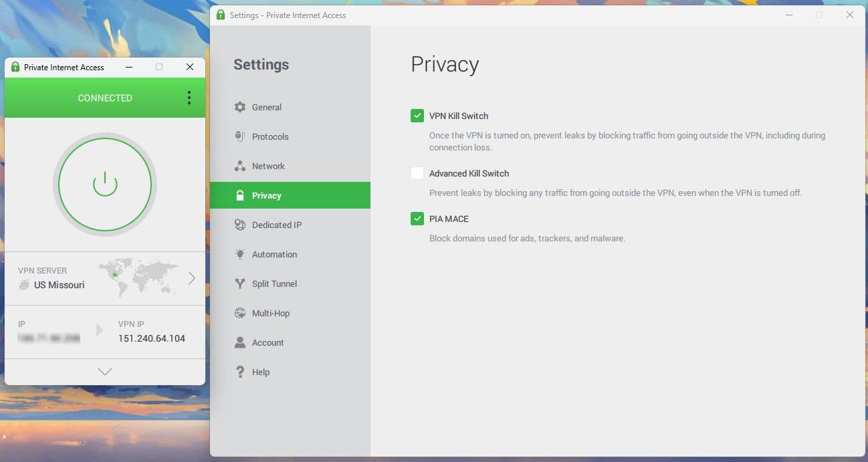Open the three-dot menu in PIA window
Viewport: 868px width, 462px height.
[x=189, y=98]
